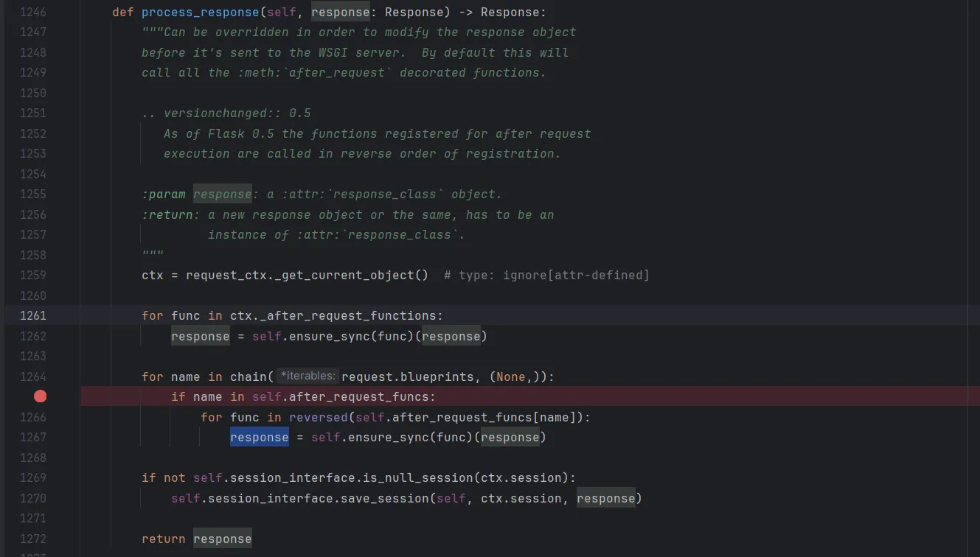Click the return keyword on line 1272

pyautogui.click(x=164, y=539)
